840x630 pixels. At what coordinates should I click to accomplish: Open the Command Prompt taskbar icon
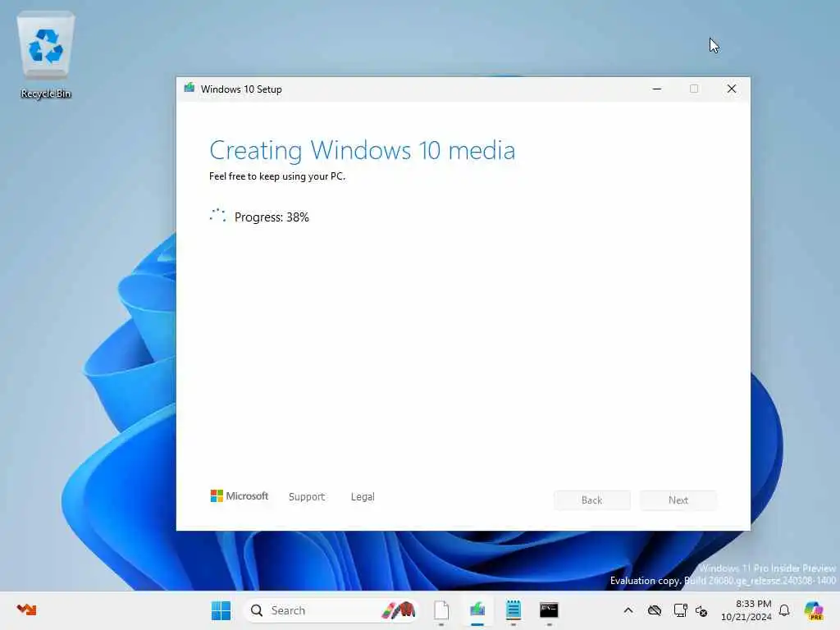(x=549, y=610)
